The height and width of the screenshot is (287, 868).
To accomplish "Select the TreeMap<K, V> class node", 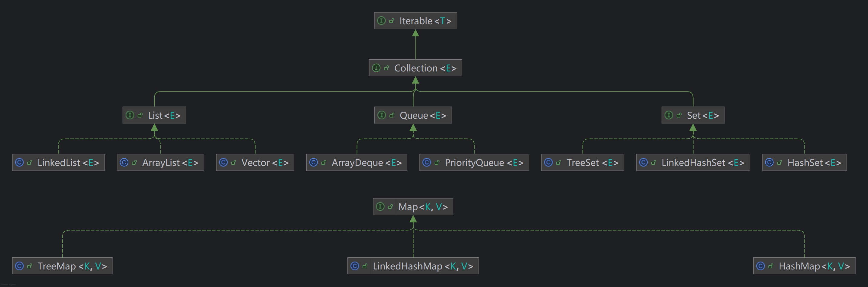I will (62, 266).
